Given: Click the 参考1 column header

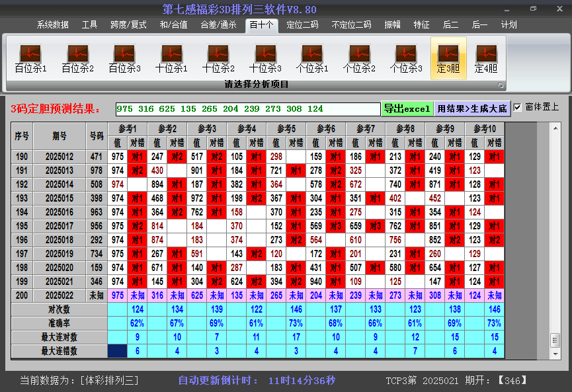Looking at the screenshot, I should pos(128,129).
